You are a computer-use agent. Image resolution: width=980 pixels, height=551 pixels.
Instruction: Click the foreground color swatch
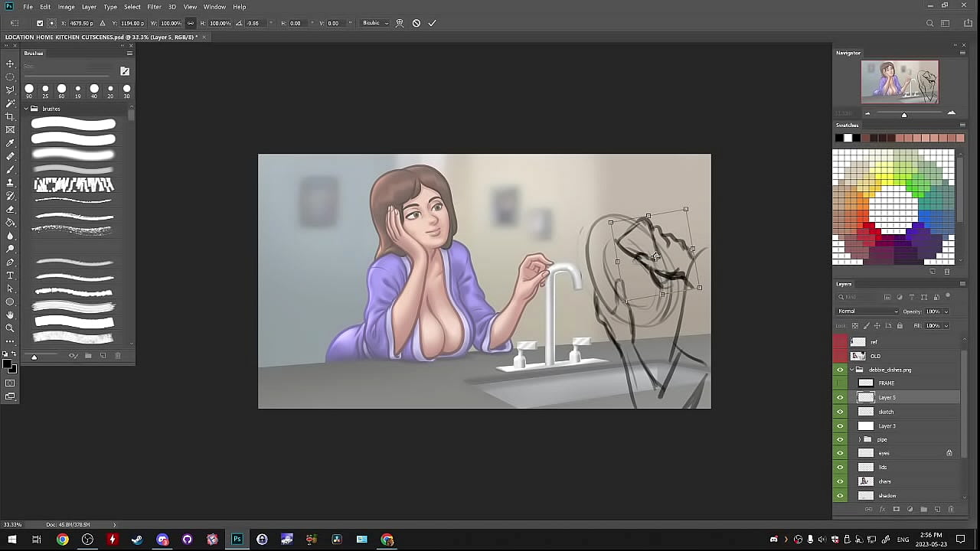click(8, 364)
